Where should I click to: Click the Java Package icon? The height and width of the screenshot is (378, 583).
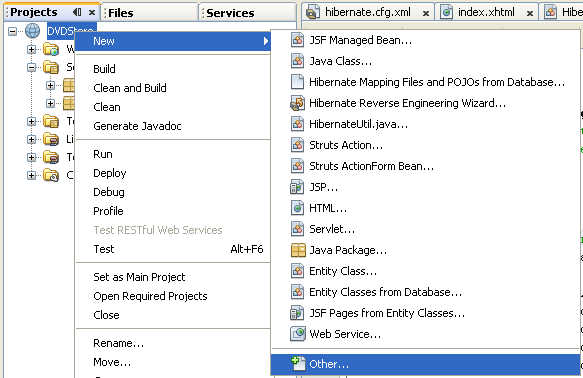[298, 250]
